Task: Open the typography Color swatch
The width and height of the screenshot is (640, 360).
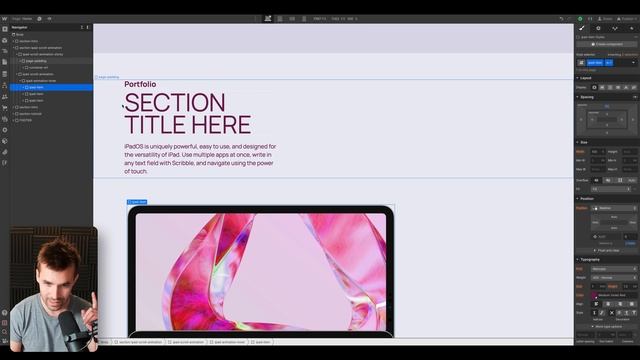Action: click(594, 295)
